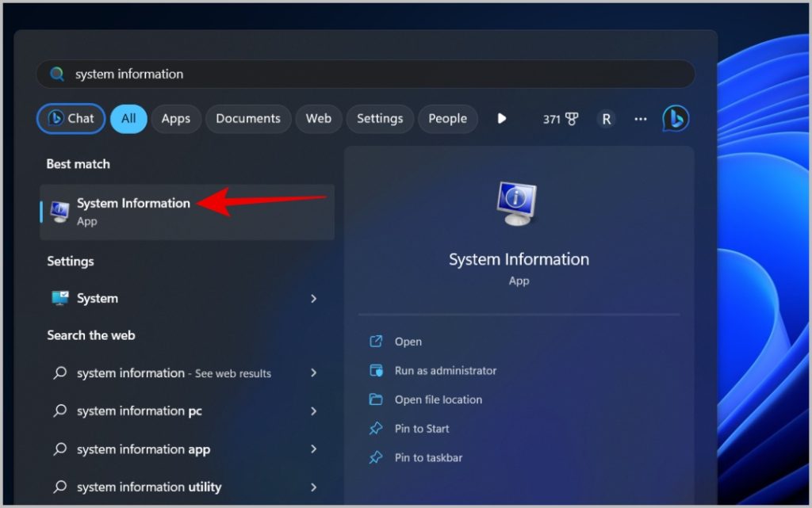812x508 pixels.
Task: Click the Open file location folder icon
Action: pos(376,399)
